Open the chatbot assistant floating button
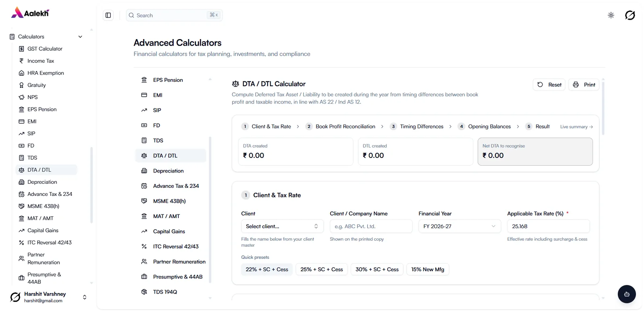Image resolution: width=644 pixels, height=312 pixels. (x=627, y=294)
